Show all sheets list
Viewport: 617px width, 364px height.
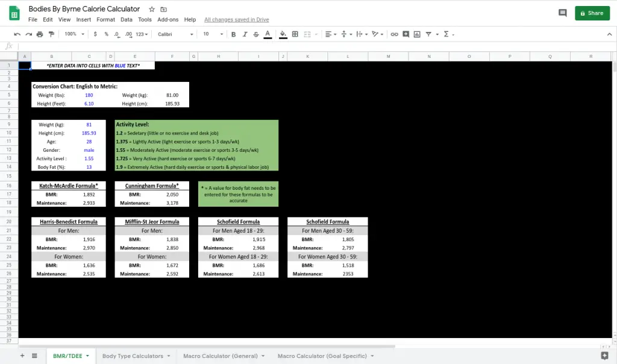34,356
